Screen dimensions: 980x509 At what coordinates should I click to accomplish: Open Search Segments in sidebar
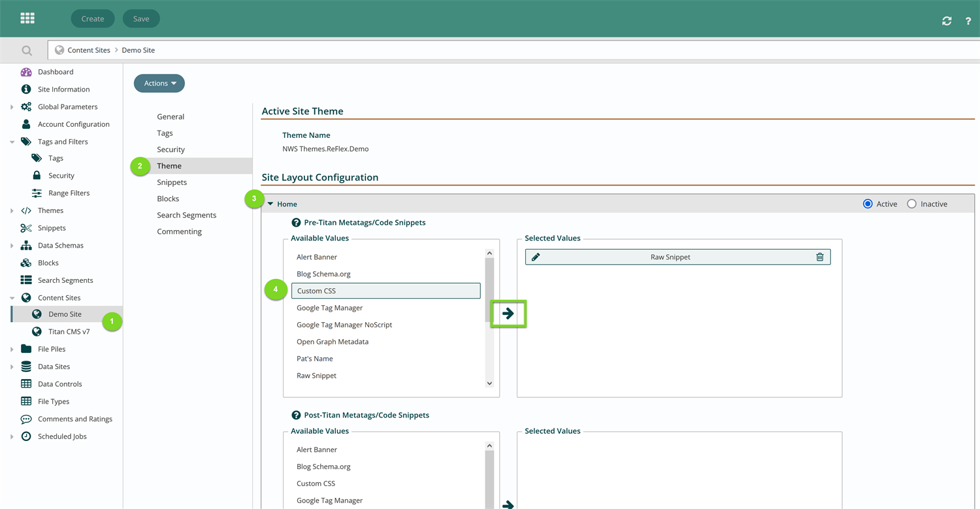(x=65, y=280)
